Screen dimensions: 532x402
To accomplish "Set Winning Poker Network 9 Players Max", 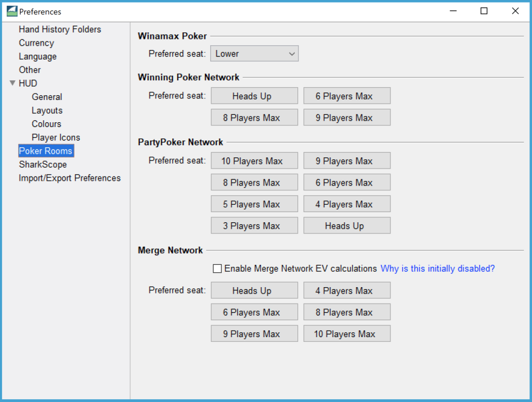I will click(x=347, y=118).
